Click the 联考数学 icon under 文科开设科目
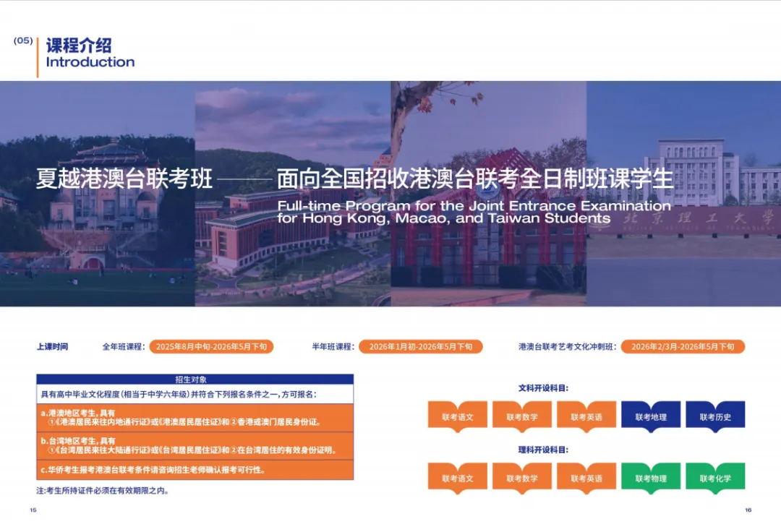 pos(522,416)
